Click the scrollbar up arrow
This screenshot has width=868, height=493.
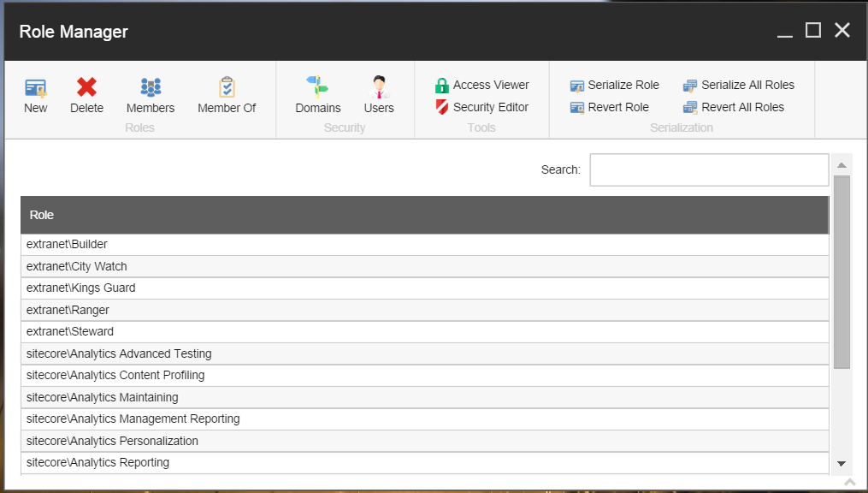(x=841, y=165)
